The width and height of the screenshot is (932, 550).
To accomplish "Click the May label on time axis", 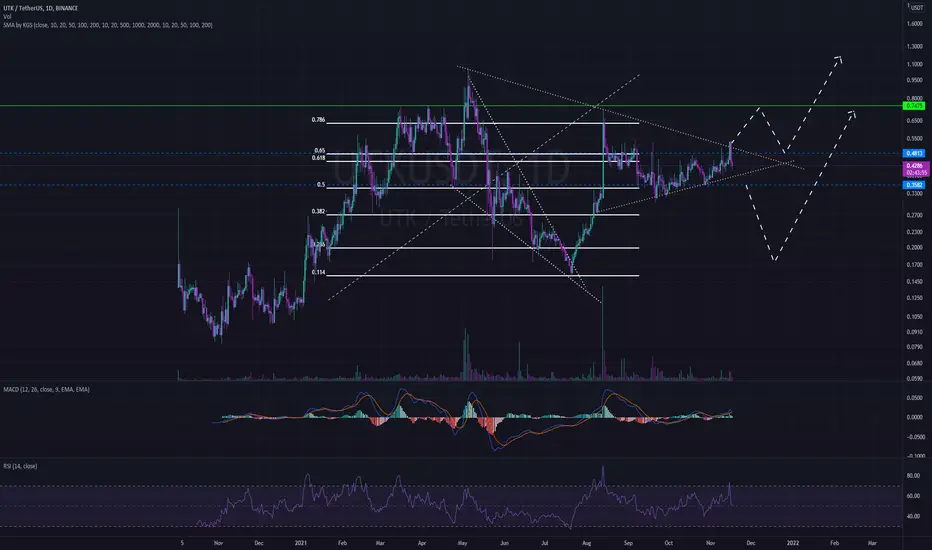I will tap(463, 543).
